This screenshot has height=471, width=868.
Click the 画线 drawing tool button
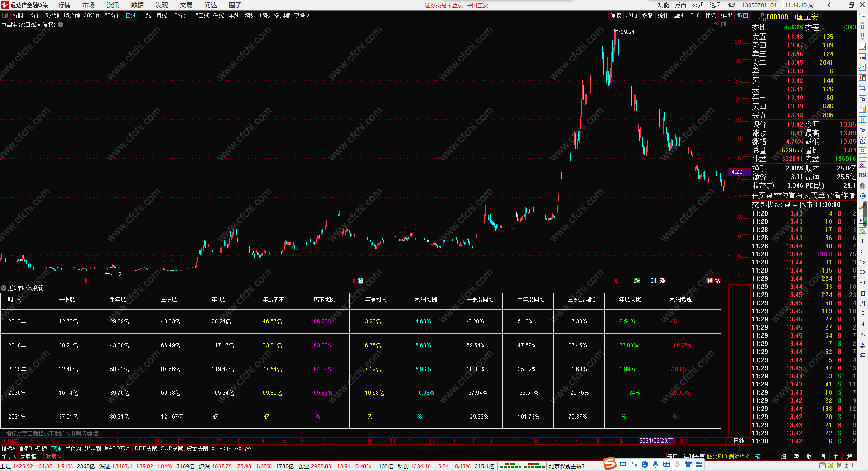point(679,15)
